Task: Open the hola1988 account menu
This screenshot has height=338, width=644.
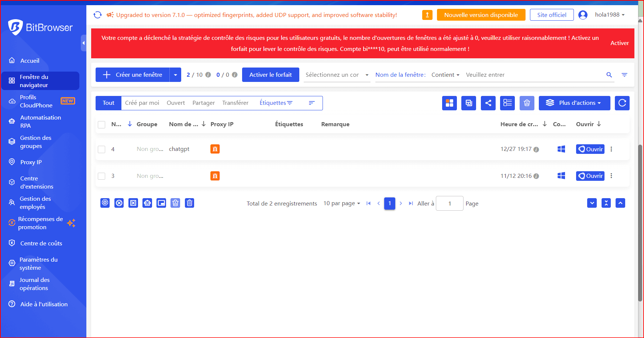Action: (x=609, y=15)
